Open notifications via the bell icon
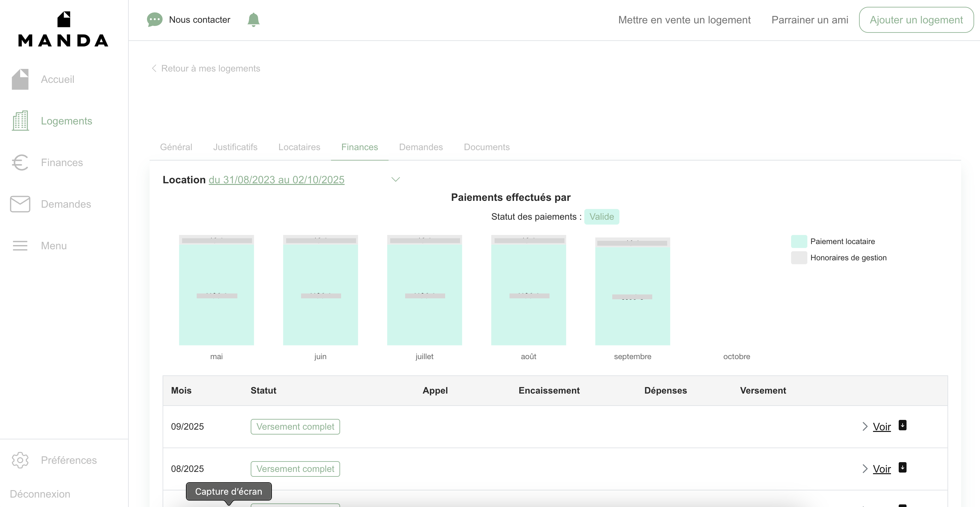 point(253,20)
